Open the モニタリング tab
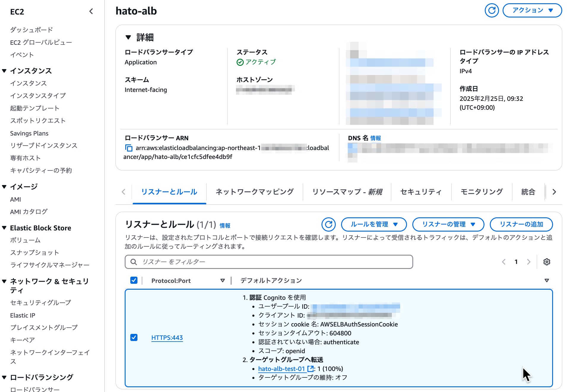This screenshot has width=567, height=392. [482, 192]
